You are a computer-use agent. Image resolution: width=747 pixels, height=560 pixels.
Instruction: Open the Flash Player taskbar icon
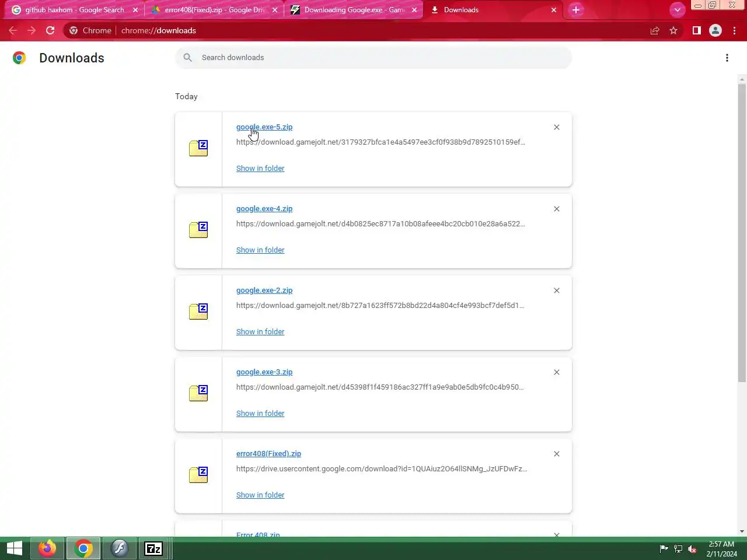[x=120, y=548]
